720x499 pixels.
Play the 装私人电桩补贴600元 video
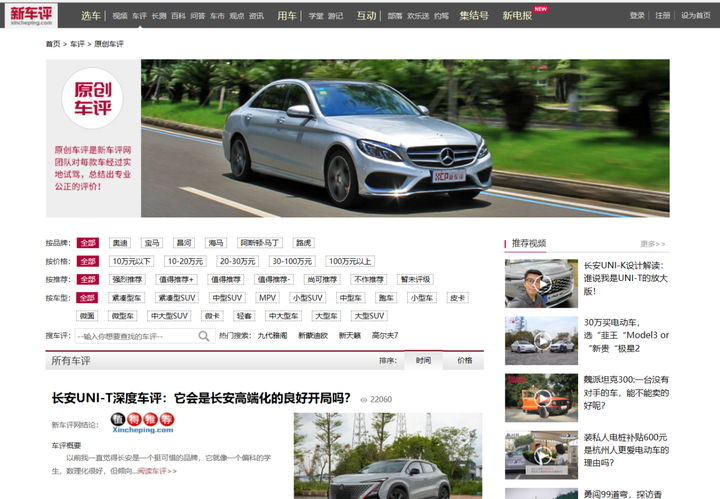(x=541, y=455)
